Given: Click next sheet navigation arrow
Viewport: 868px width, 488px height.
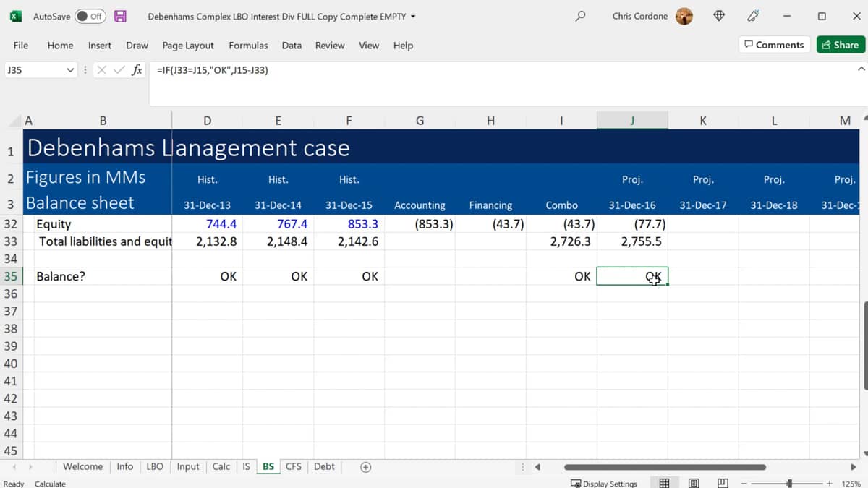Looking at the screenshot, I should pos(30,467).
